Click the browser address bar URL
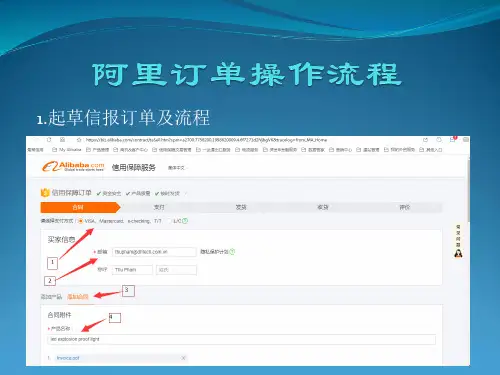This screenshot has height=375, width=500. coord(206,140)
